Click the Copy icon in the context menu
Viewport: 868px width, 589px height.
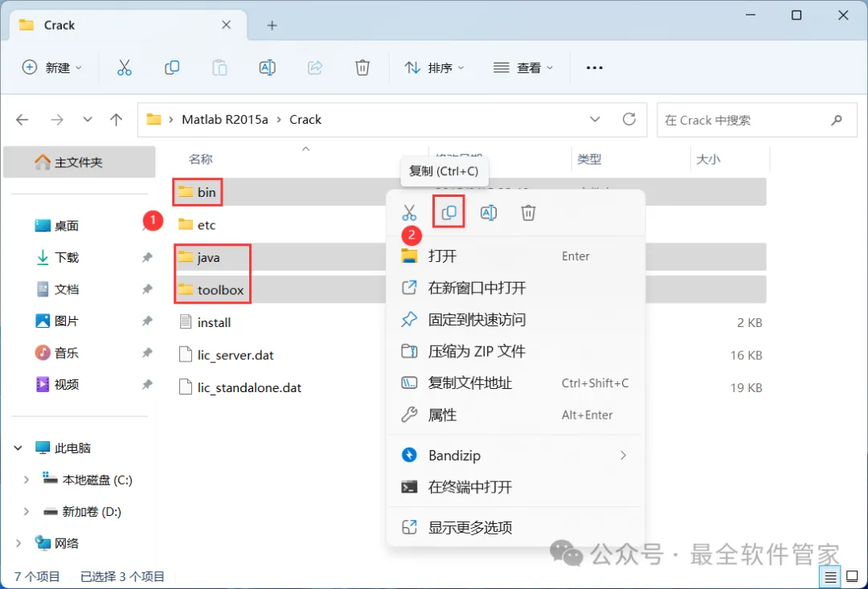tap(449, 212)
